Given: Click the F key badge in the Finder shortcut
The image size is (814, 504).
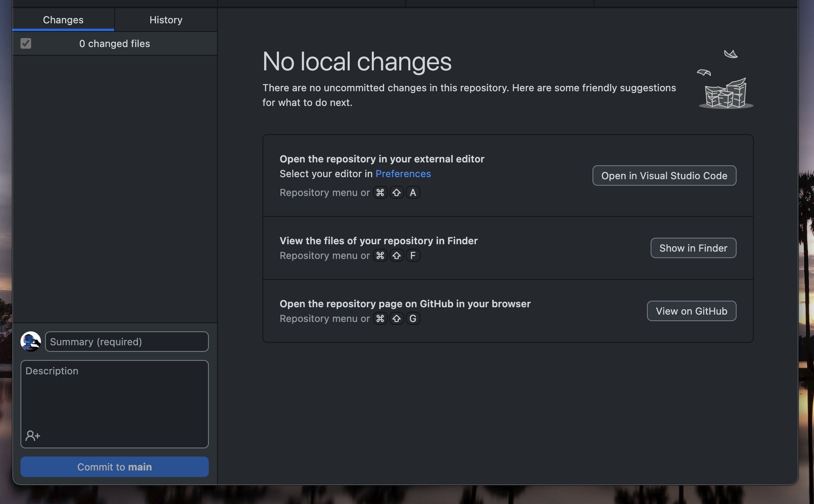Looking at the screenshot, I should [413, 255].
